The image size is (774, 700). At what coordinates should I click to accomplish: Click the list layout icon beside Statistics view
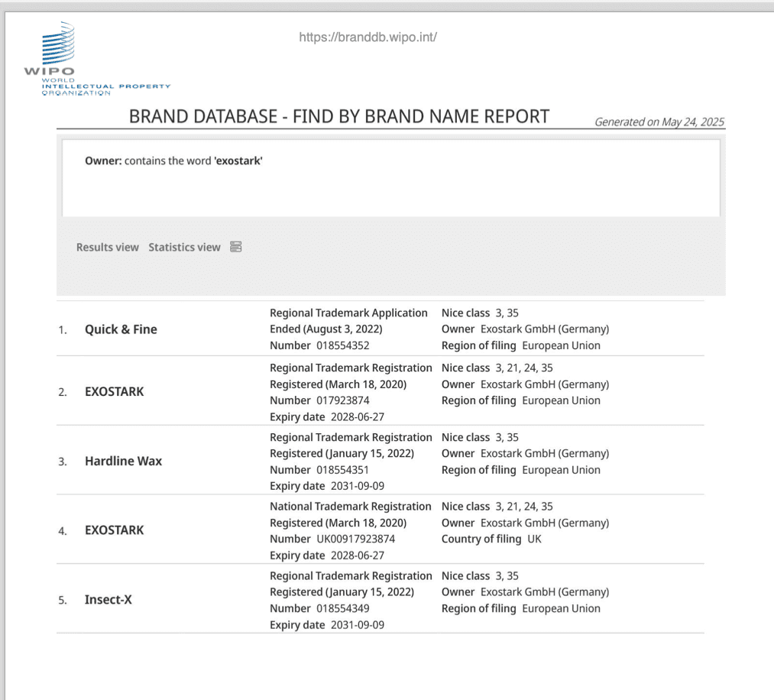[236, 247]
